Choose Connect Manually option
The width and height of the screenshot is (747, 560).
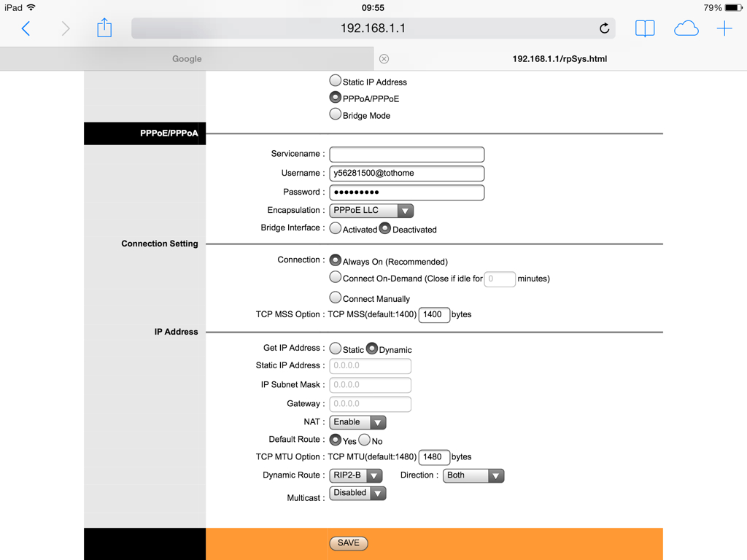coord(336,297)
